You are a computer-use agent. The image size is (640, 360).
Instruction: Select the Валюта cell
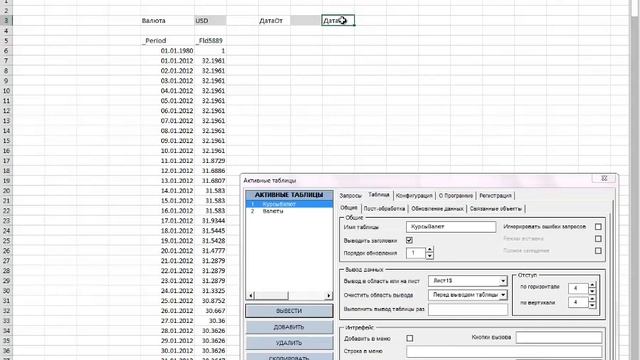point(167,20)
